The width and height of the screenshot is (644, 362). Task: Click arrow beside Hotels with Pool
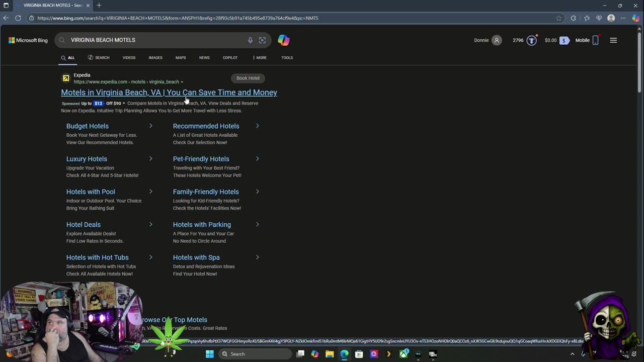pyautogui.click(x=150, y=192)
